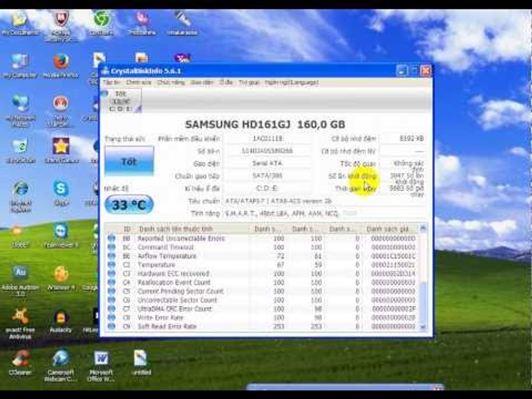Open the yellow star desktop icon
This screenshot has height=399, width=532.
pos(61,151)
